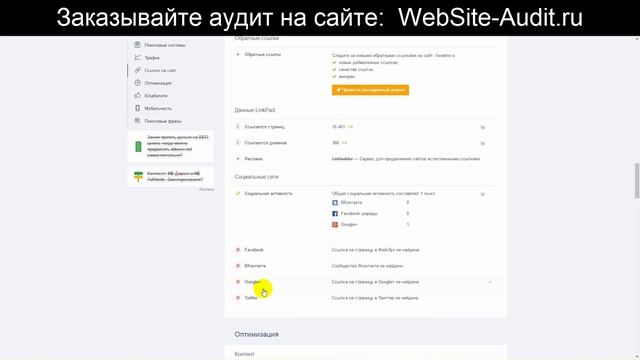Screen dimensions: 640x360
Task: Click the Реклама row label
Action: [x=253, y=159]
